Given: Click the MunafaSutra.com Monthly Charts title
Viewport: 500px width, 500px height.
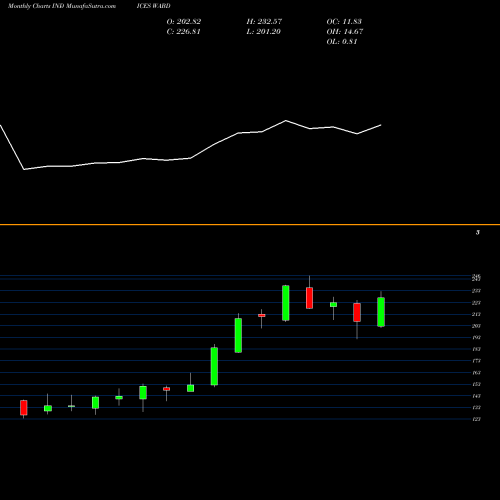Looking at the screenshot, I should [x=62, y=6].
